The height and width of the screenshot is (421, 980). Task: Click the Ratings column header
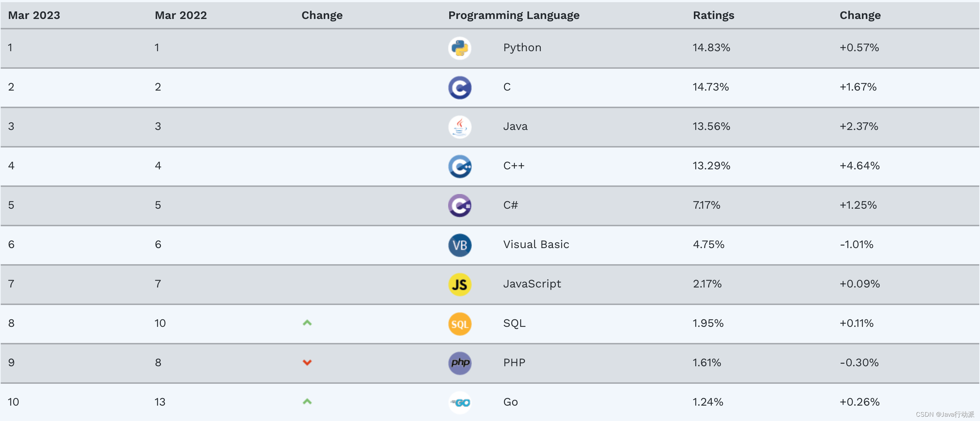click(x=713, y=15)
